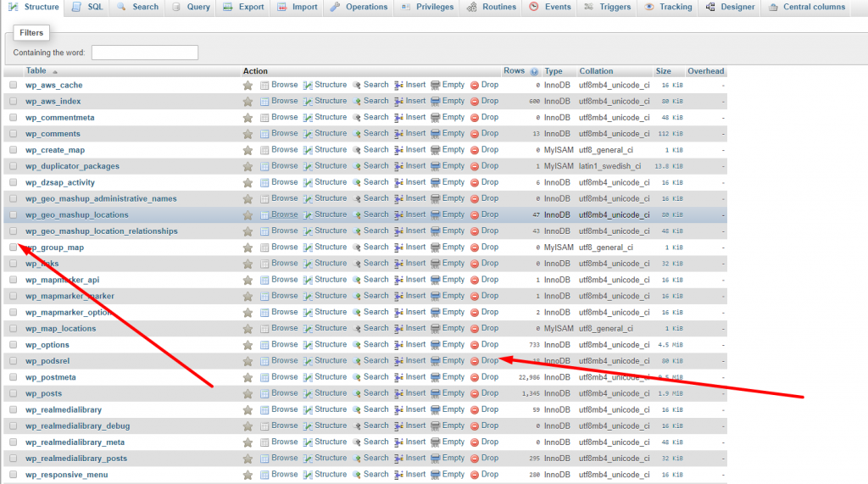This screenshot has height=484, width=868.
Task: Sort by the Table column header
Action: (36, 71)
